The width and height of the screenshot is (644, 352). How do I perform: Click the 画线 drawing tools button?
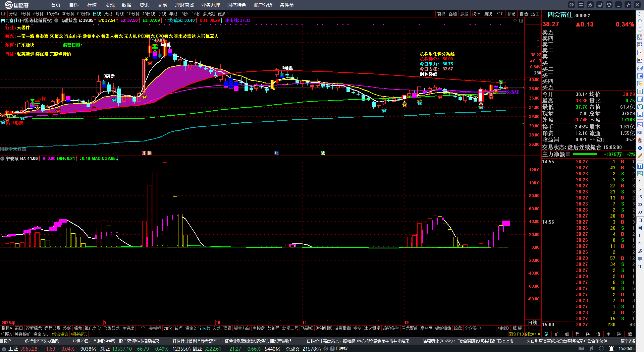[x=488, y=14]
